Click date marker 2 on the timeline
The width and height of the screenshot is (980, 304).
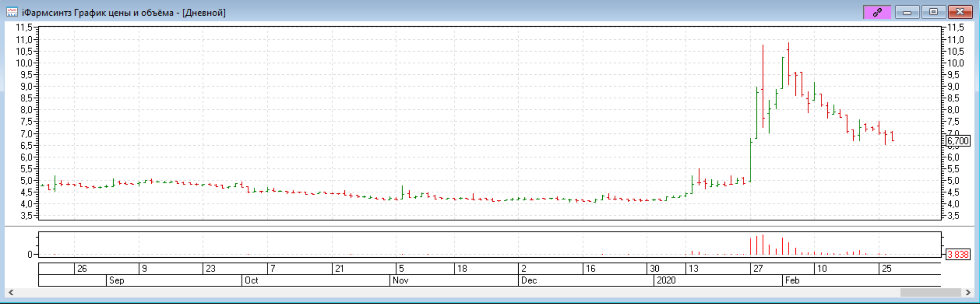click(x=523, y=269)
